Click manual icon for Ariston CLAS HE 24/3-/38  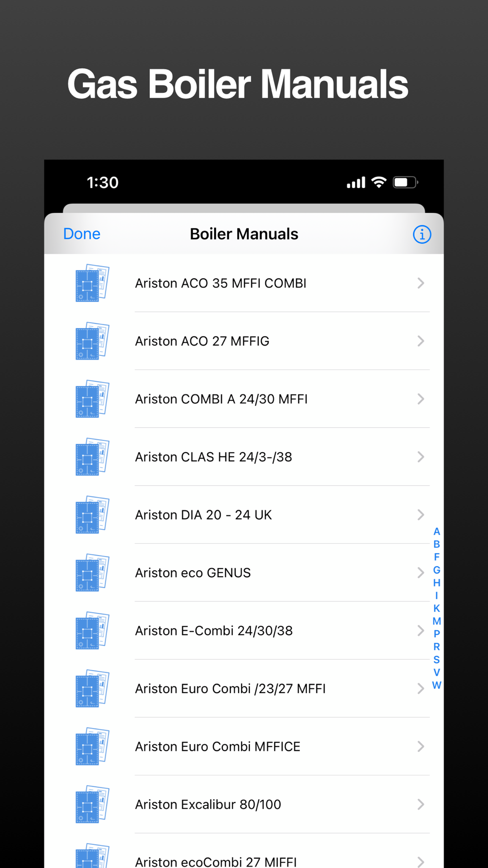pyautogui.click(x=92, y=457)
